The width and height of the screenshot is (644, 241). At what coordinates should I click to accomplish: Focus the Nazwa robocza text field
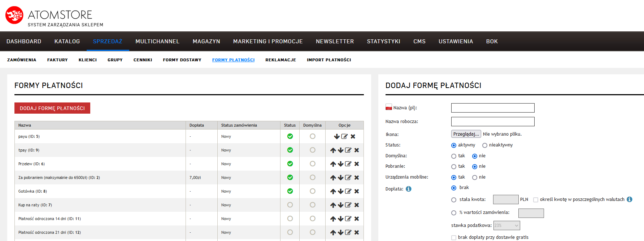pos(492,122)
